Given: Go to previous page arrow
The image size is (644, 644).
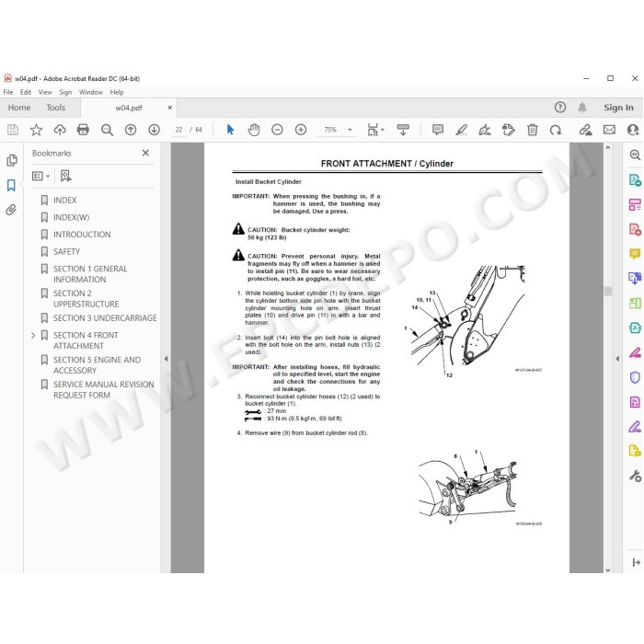Looking at the screenshot, I should pos(131,130).
